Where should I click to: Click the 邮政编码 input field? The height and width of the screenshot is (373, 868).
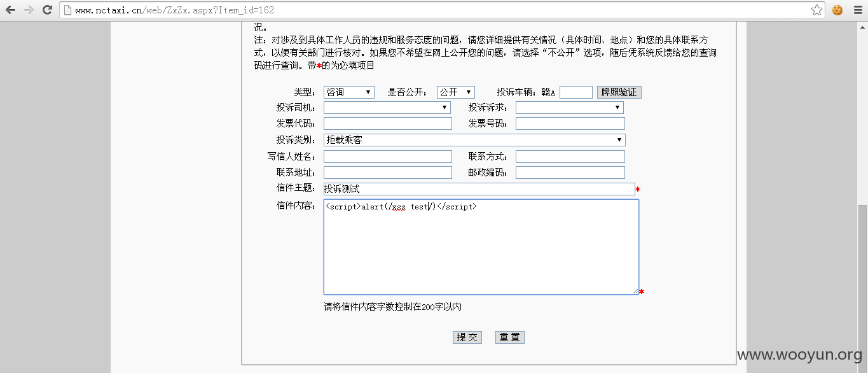[x=570, y=172]
